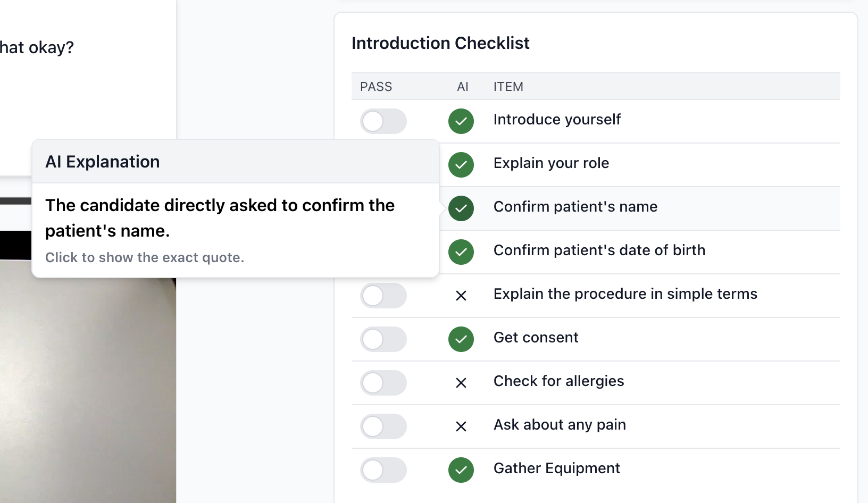This screenshot has width=868, height=503.
Task: Enable the Gather Equipment pass toggle
Action: pyautogui.click(x=383, y=470)
